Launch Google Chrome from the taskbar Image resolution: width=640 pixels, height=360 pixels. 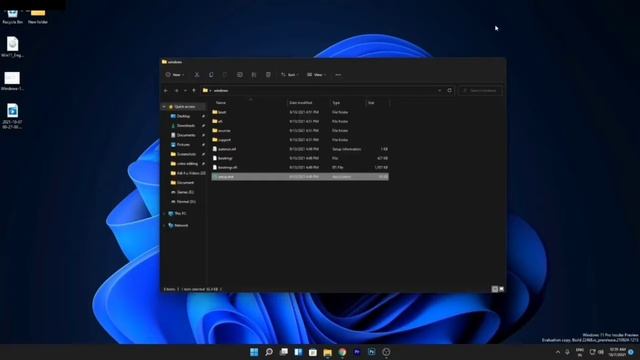coord(342,352)
